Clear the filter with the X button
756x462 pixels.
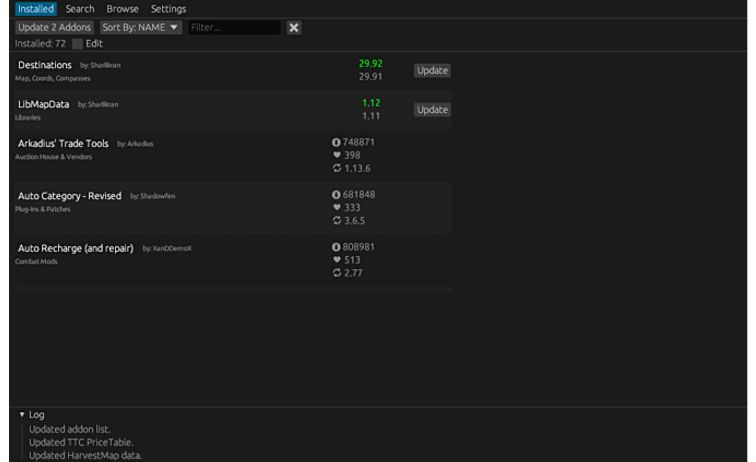pyautogui.click(x=294, y=27)
